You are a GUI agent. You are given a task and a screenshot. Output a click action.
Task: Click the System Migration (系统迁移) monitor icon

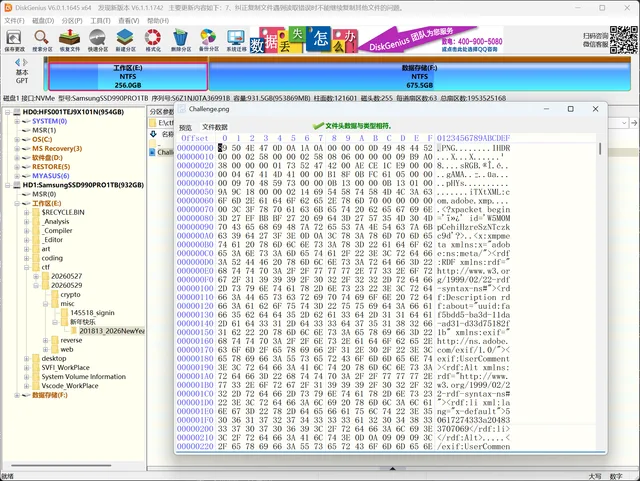(236, 38)
